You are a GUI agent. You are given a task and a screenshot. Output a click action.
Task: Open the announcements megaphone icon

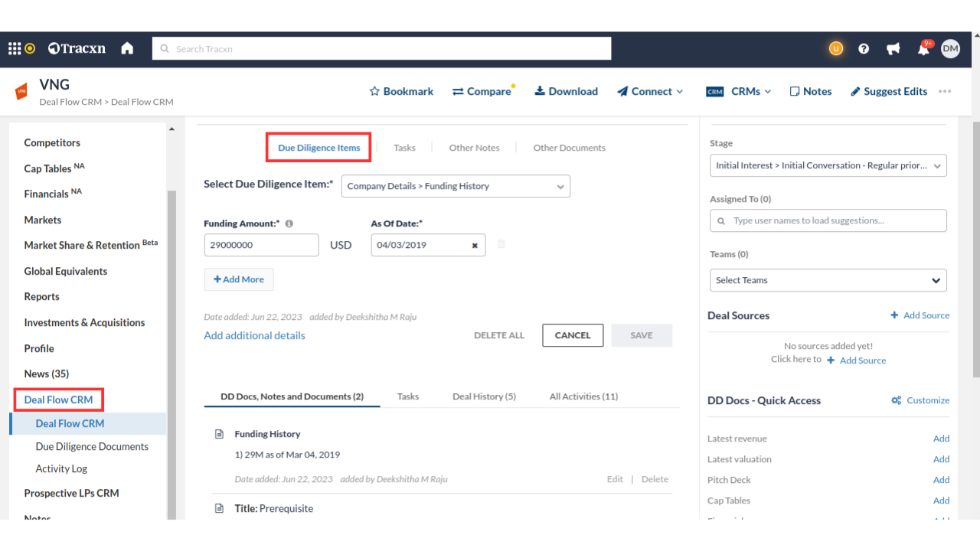(x=893, y=48)
